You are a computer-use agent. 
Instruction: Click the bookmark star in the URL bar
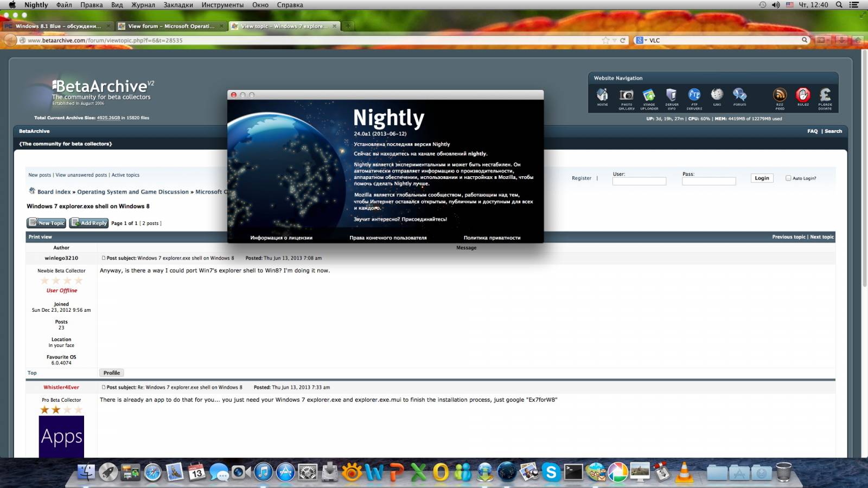[605, 40]
